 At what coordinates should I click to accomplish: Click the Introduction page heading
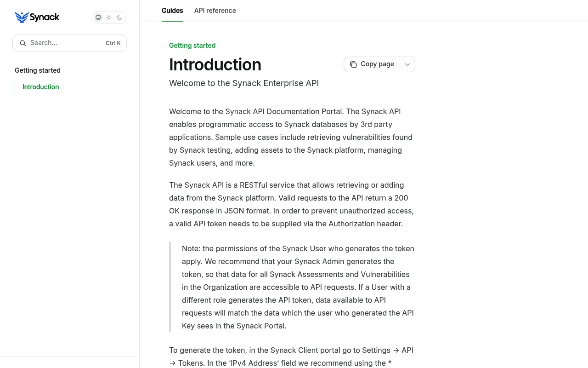coord(215,64)
